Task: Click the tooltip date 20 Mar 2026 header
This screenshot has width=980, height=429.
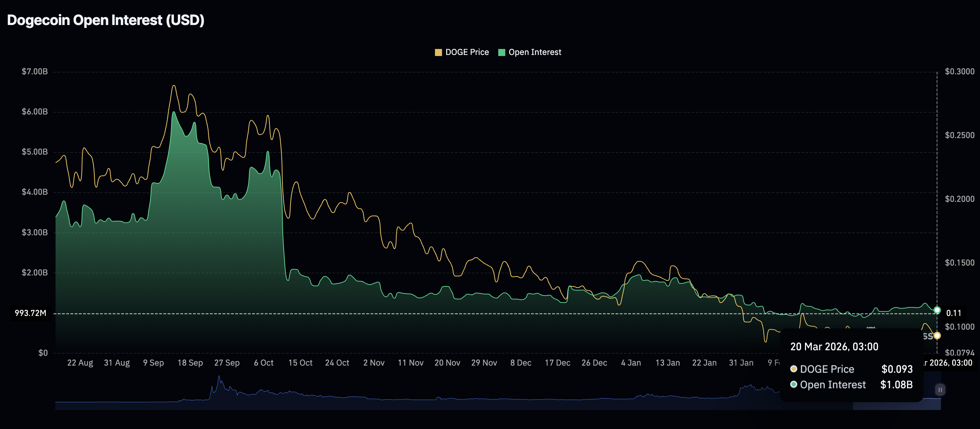Action: (x=834, y=347)
